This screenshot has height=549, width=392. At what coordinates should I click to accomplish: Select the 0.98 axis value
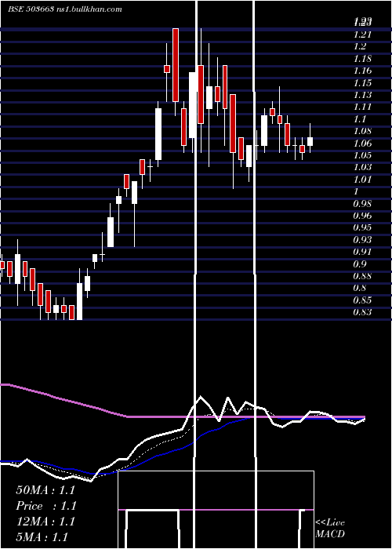coord(362,203)
